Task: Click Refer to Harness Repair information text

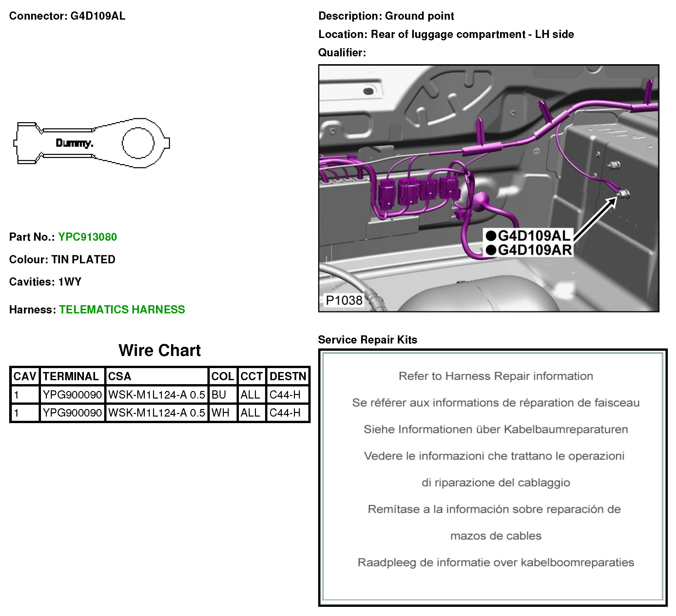Action: [495, 376]
